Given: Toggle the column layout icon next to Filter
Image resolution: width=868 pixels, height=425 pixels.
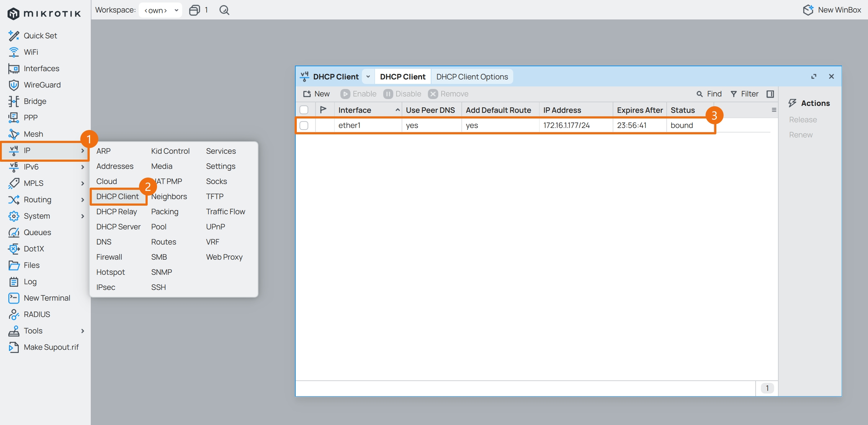Looking at the screenshot, I should coord(770,94).
